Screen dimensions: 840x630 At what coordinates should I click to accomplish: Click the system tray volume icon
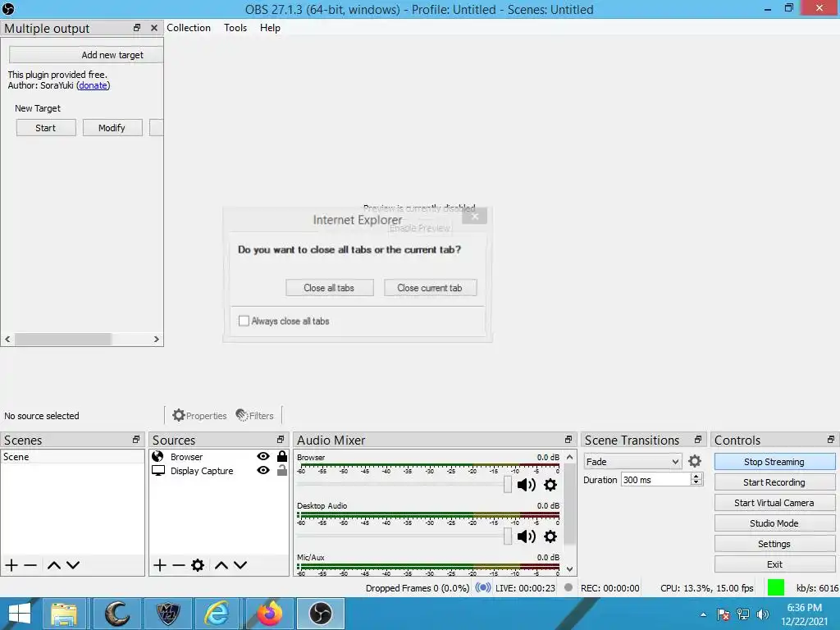coord(763,614)
